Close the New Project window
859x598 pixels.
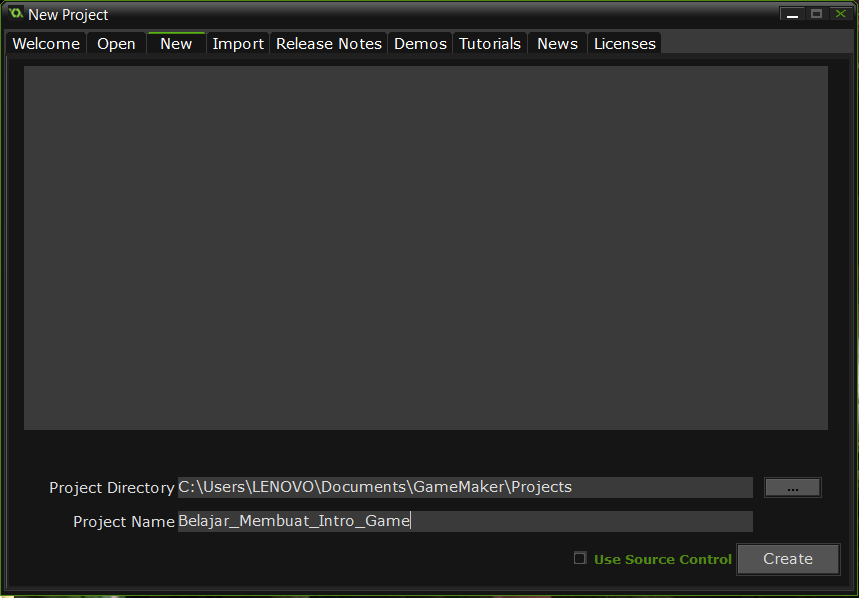pos(840,14)
